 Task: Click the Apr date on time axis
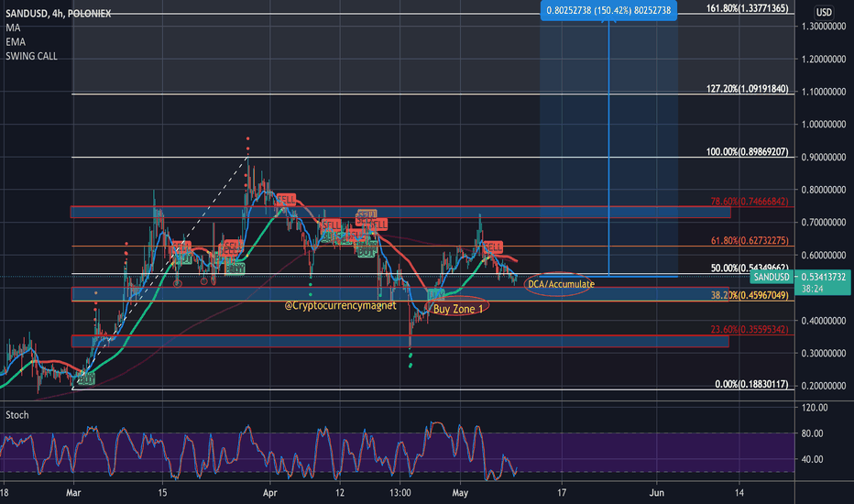point(269,493)
